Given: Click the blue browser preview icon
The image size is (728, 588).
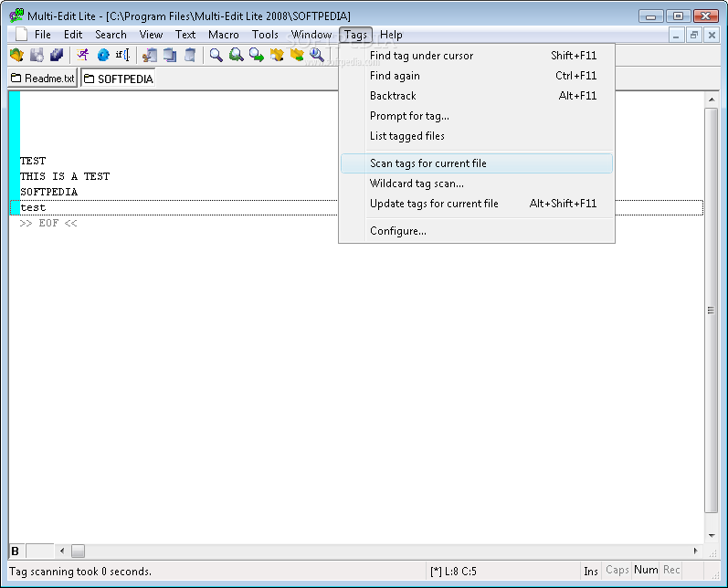Looking at the screenshot, I should click(103, 55).
